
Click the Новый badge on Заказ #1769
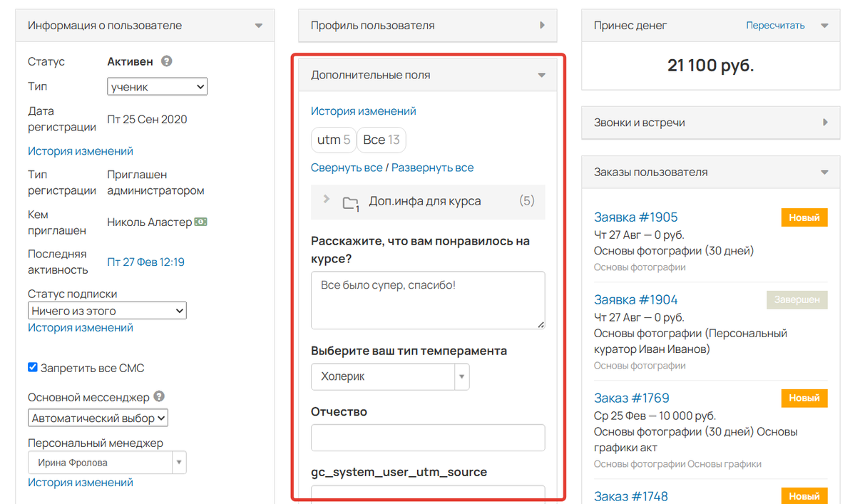pyautogui.click(x=804, y=398)
